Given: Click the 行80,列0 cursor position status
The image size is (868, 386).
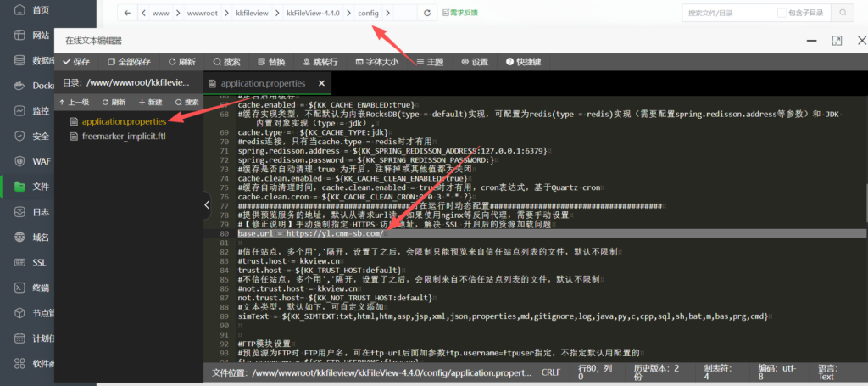Looking at the screenshot, I should coord(598,372).
